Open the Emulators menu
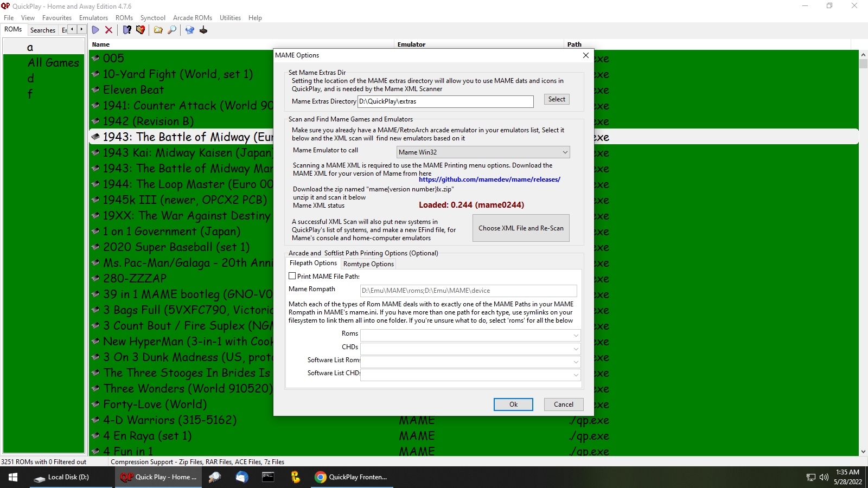This screenshot has height=488, width=868. point(93,18)
